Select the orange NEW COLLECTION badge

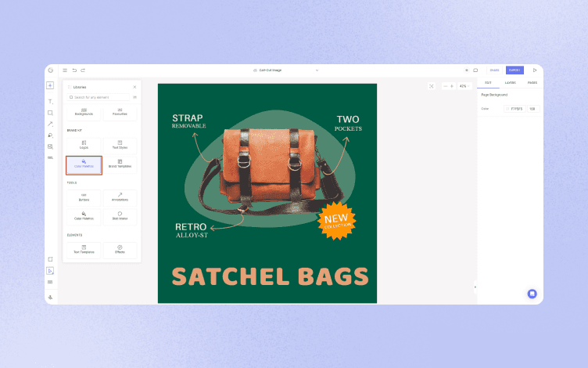[x=336, y=221]
